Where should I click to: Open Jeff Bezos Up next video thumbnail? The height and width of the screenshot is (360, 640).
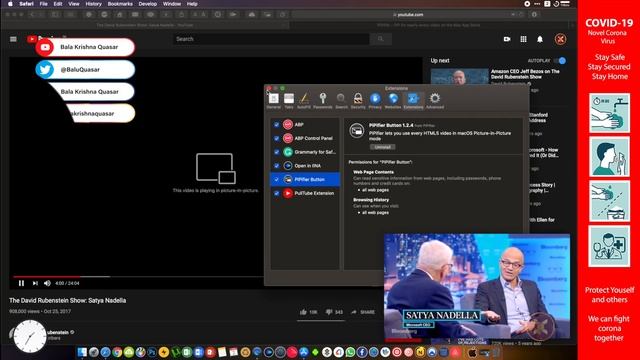click(x=460, y=77)
